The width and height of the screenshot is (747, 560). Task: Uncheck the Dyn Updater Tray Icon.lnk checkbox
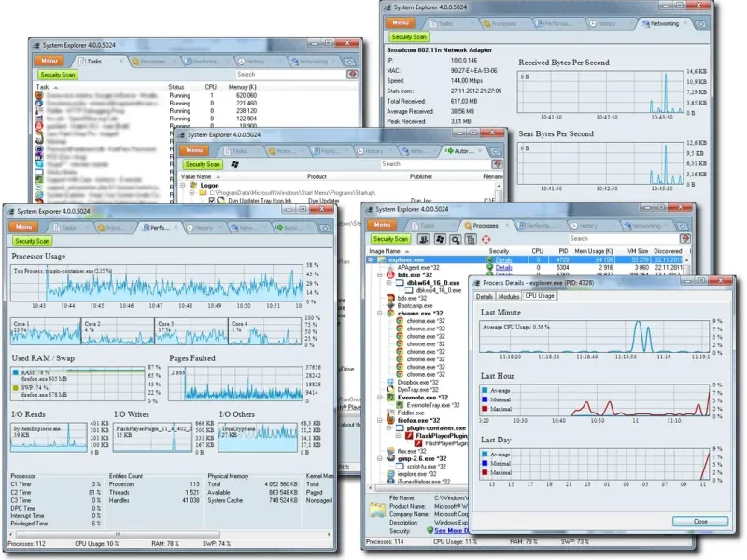pyautogui.click(x=212, y=201)
